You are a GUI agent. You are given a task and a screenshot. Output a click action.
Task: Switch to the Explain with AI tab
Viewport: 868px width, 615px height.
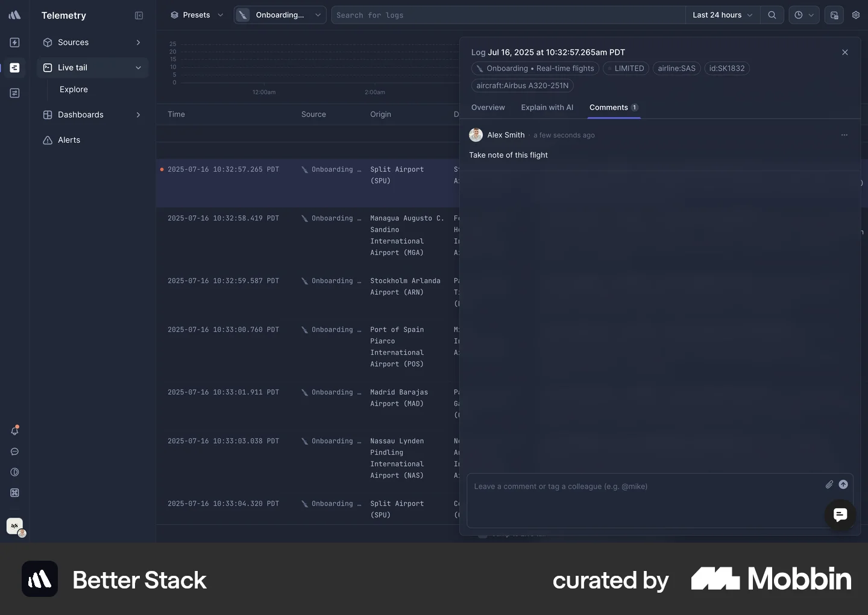[x=547, y=107]
